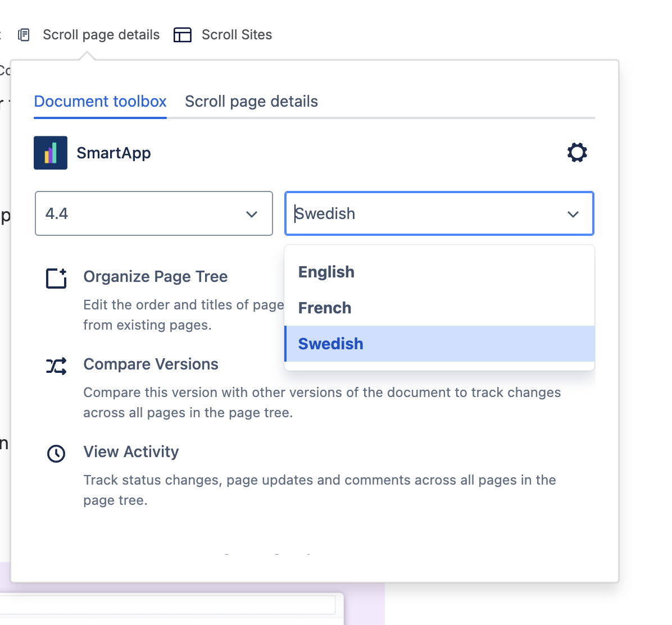Choose French as the document language
Image resolution: width=672 pixels, height=625 pixels.
[325, 308]
